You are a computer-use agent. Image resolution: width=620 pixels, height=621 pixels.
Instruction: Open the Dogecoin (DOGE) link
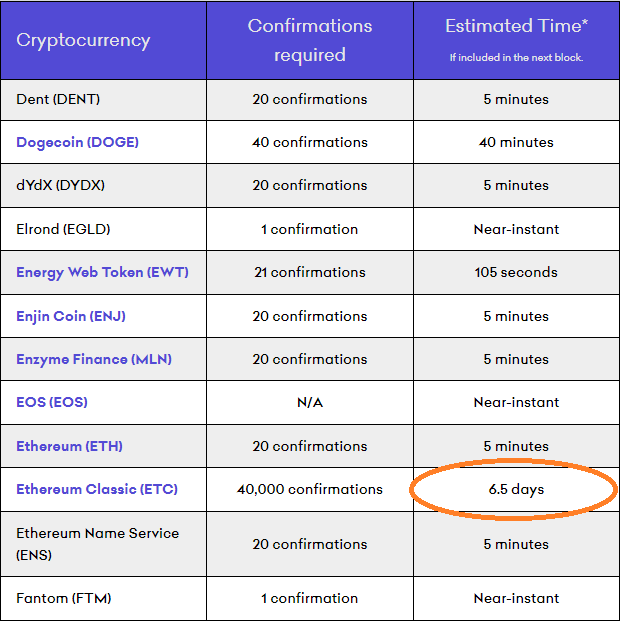[x=77, y=142]
